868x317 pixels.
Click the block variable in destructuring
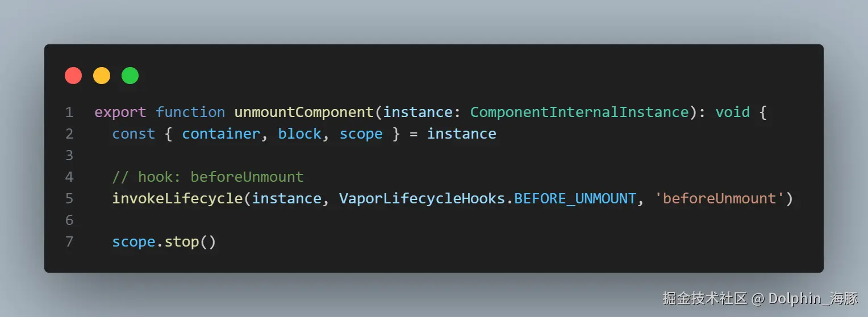[299, 134]
